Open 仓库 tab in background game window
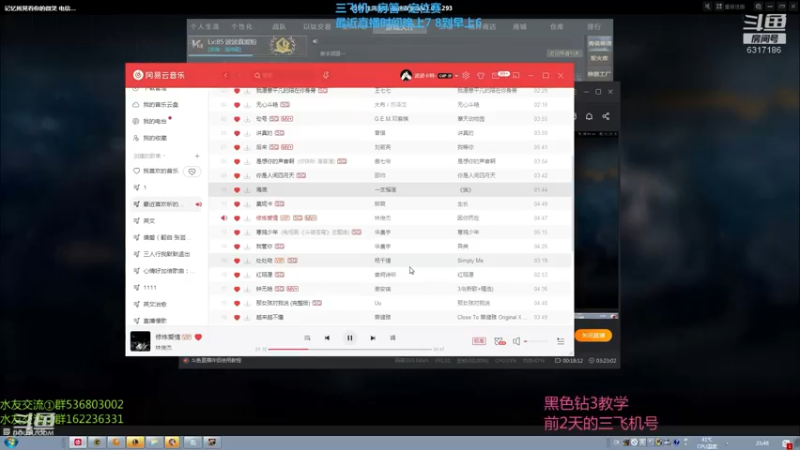This screenshot has width=800, height=450. coord(556,27)
